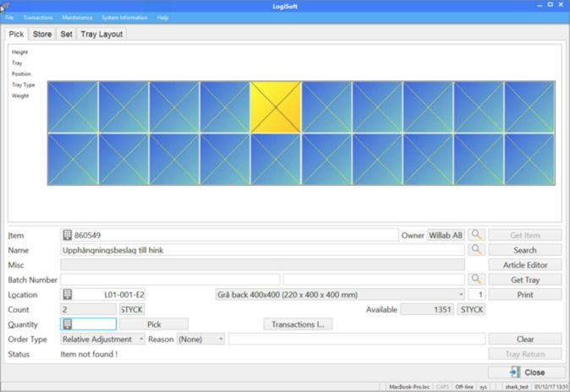
Task: Click the door icon on Close button
Action: pos(515,372)
